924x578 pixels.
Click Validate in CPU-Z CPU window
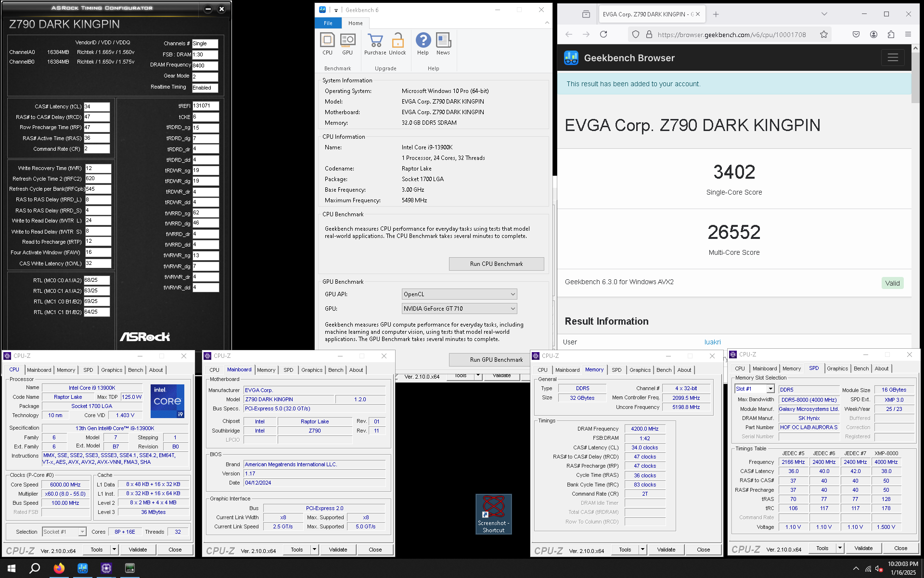tap(138, 550)
